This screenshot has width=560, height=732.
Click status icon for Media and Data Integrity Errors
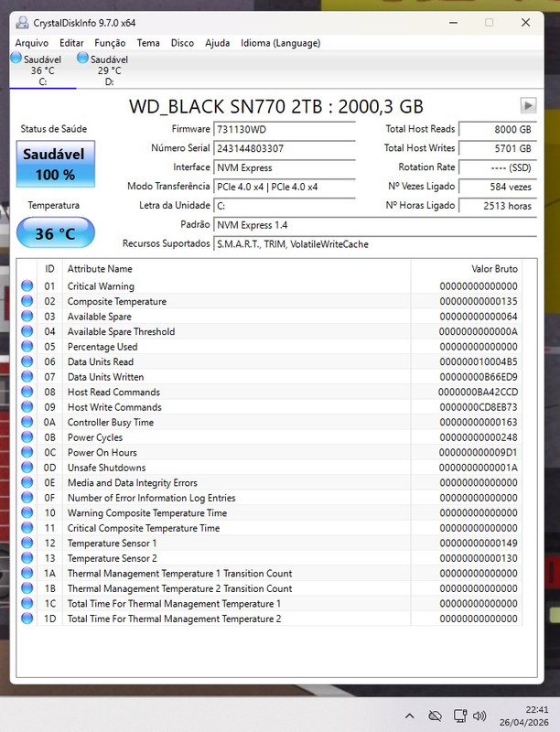tap(27, 482)
